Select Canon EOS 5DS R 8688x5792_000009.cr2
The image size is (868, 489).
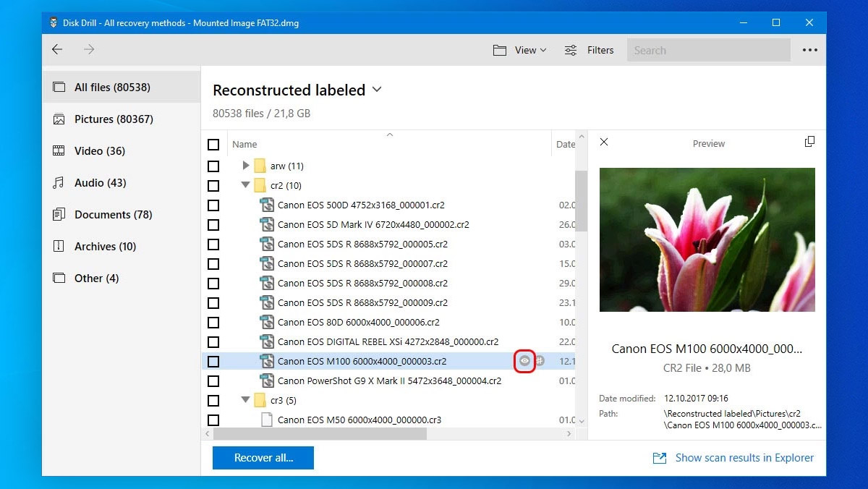coord(362,303)
